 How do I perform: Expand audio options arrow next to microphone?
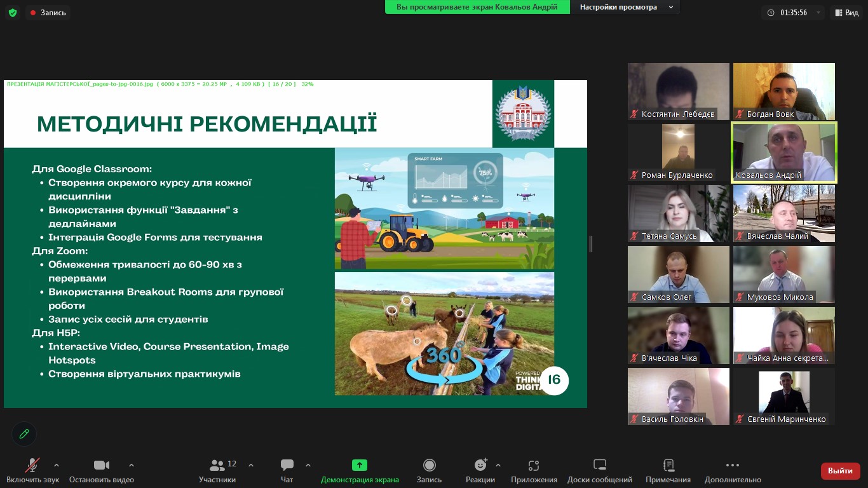pos(57,465)
